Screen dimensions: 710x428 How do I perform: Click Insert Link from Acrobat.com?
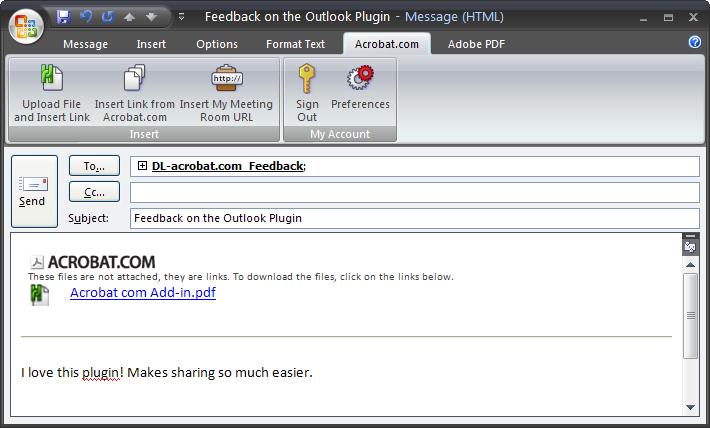(x=134, y=93)
